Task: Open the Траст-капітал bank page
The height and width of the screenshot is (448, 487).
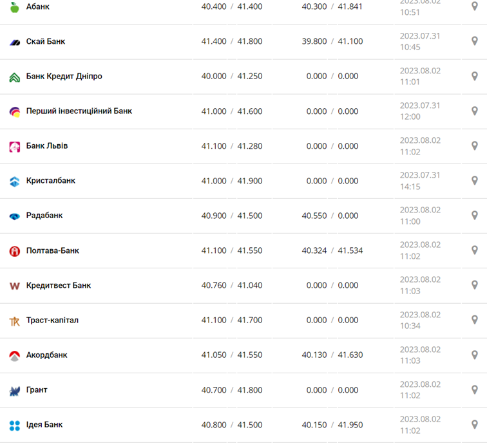Action: [52, 320]
